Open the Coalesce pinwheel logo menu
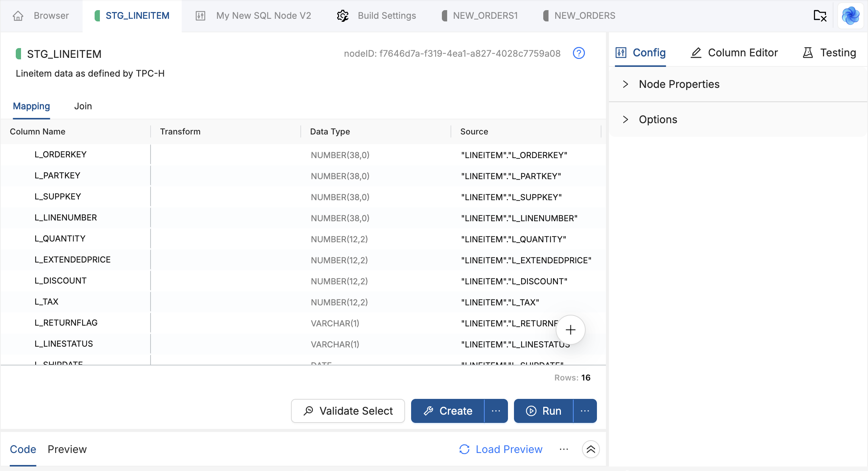Image resolution: width=868 pixels, height=471 pixels. click(x=850, y=16)
